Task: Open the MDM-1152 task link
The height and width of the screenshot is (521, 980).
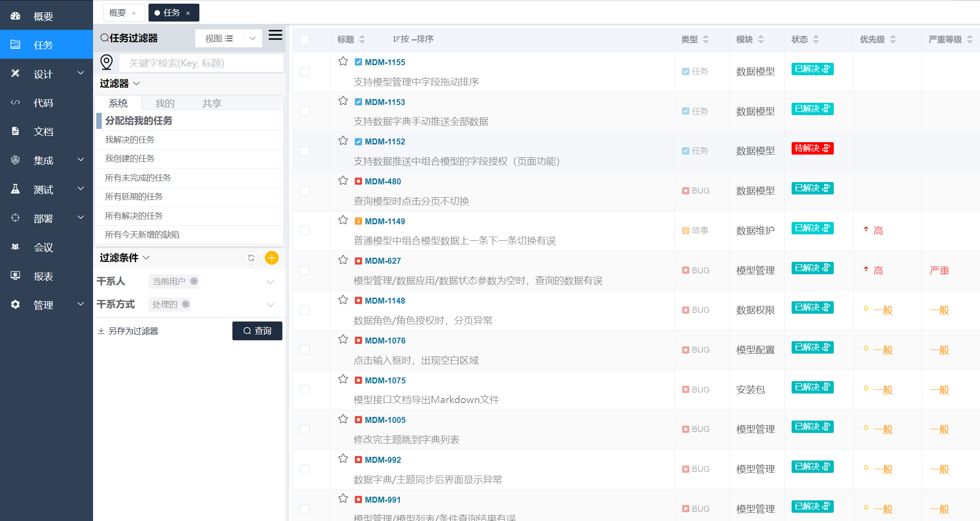Action: [385, 142]
